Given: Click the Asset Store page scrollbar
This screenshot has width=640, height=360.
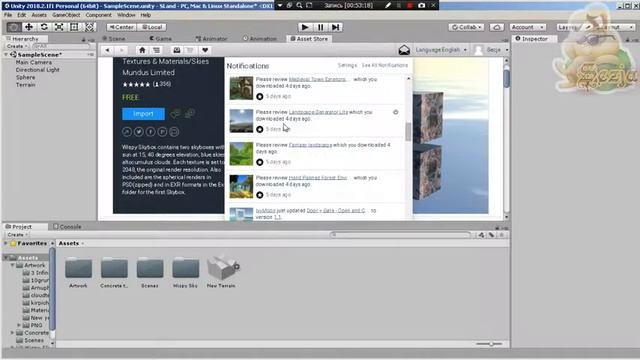Looking at the screenshot, I should (x=507, y=78).
